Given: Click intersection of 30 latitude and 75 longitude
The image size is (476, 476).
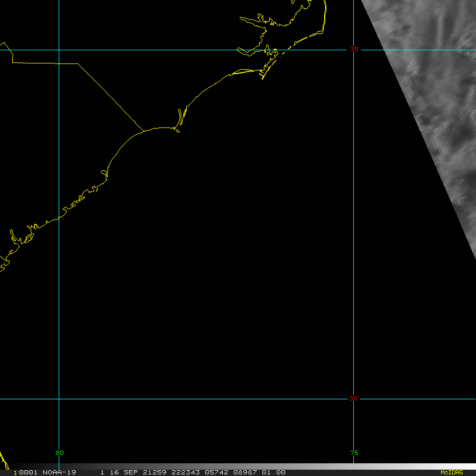Looking at the screenshot, I should click(x=354, y=399).
